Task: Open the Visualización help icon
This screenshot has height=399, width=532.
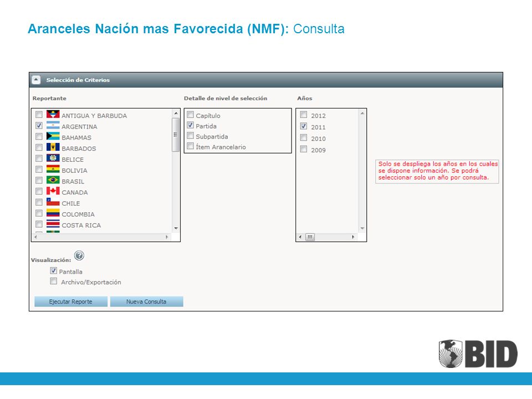Action: coord(79,255)
